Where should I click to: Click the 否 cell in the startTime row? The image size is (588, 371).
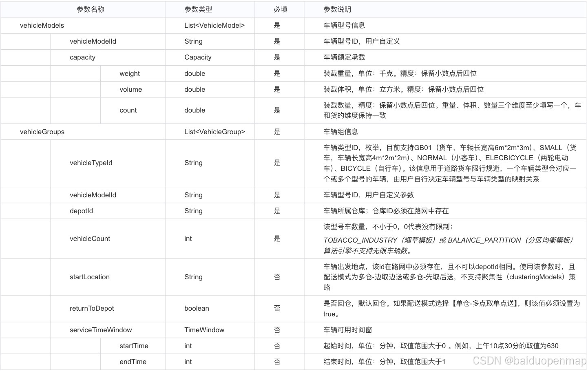tap(277, 346)
